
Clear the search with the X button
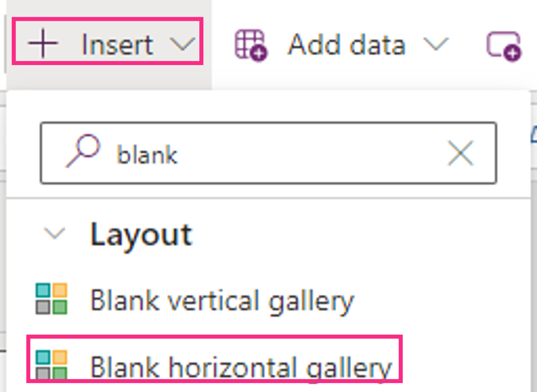(x=461, y=153)
